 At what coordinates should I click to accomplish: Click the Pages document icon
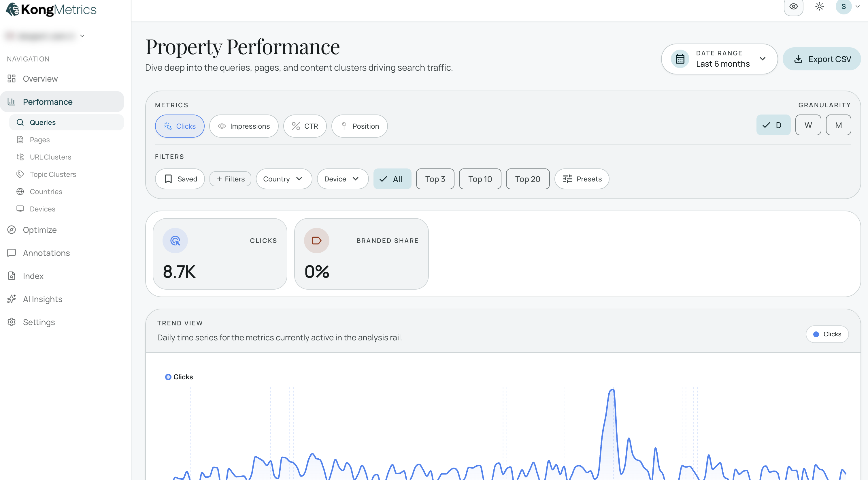click(x=20, y=140)
